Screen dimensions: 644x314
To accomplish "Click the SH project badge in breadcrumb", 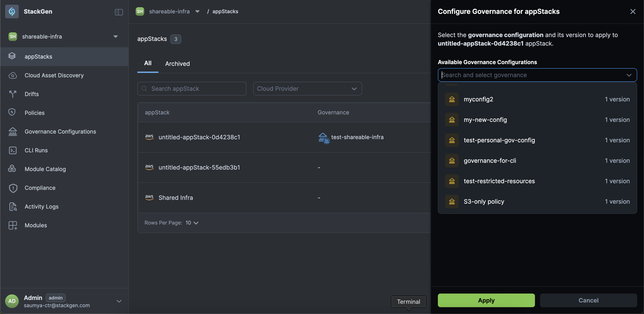I will click(x=140, y=12).
